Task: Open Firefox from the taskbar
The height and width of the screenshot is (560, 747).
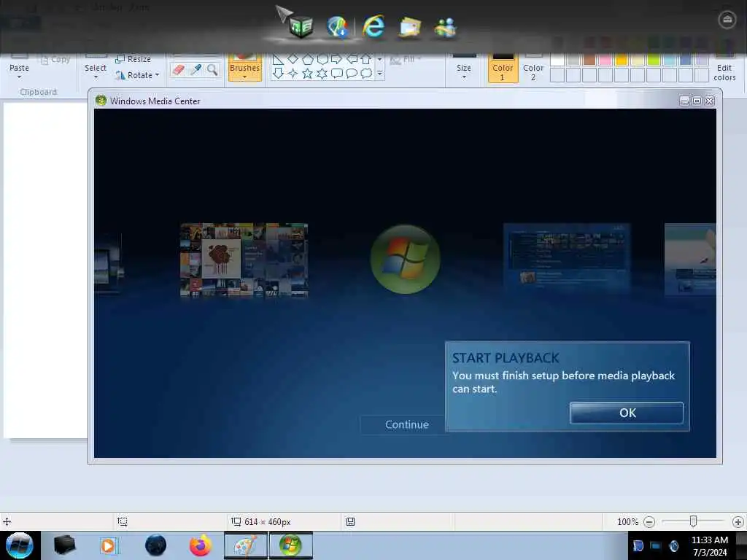Action: click(201, 545)
